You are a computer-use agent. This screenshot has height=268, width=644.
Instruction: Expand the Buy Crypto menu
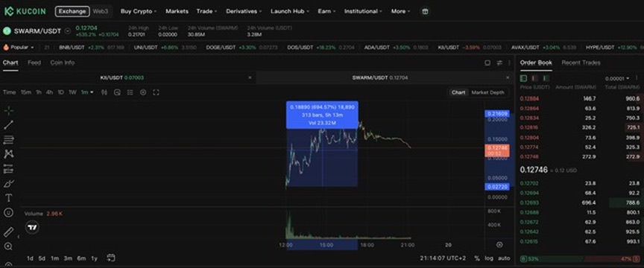point(139,11)
